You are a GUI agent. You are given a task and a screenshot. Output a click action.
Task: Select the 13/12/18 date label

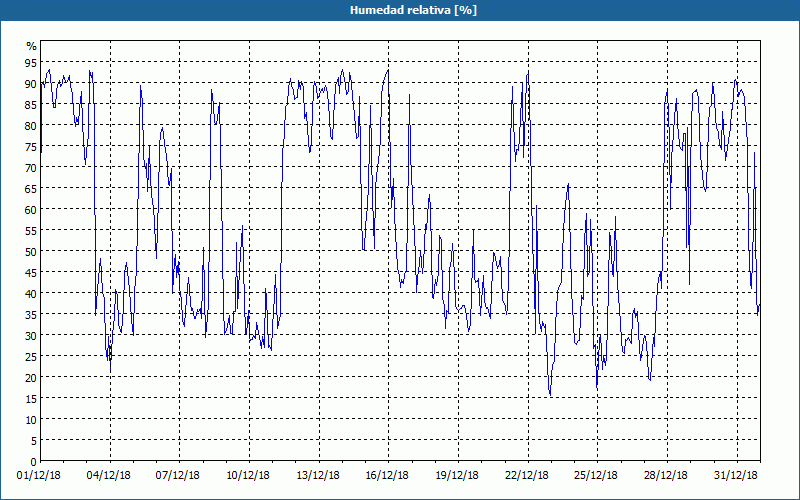coord(318,476)
